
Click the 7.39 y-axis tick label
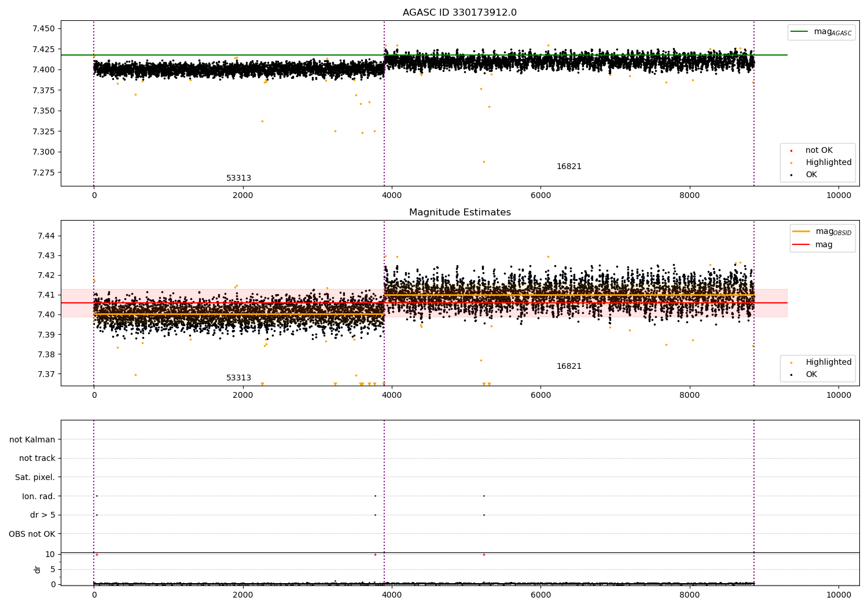(x=46, y=335)
